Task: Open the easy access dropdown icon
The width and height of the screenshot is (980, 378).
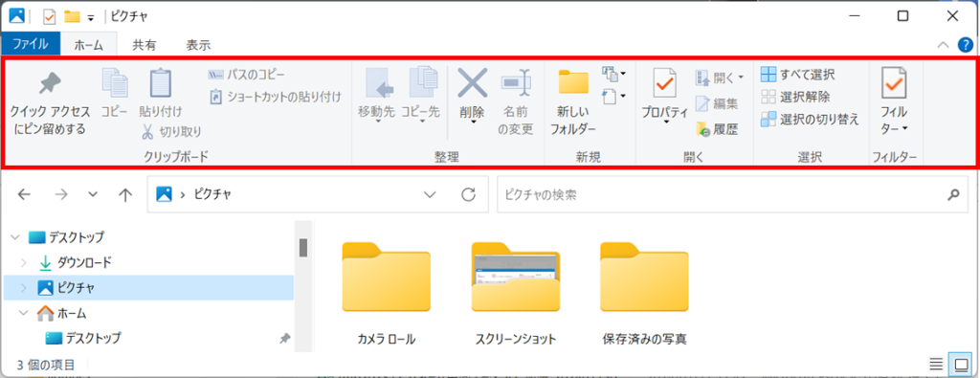Action: point(613,97)
